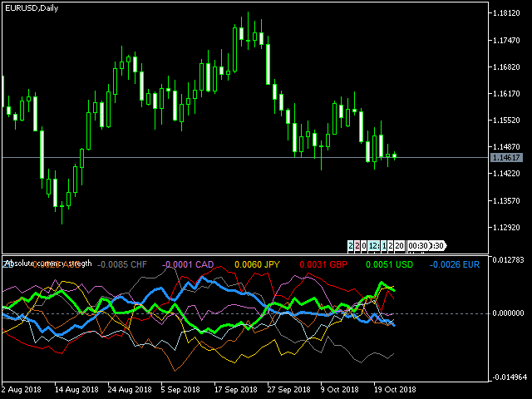Image resolution: width=532 pixels, height=399 pixels.
Task: Click the 1.12920 price axis label
Action: pos(506,228)
